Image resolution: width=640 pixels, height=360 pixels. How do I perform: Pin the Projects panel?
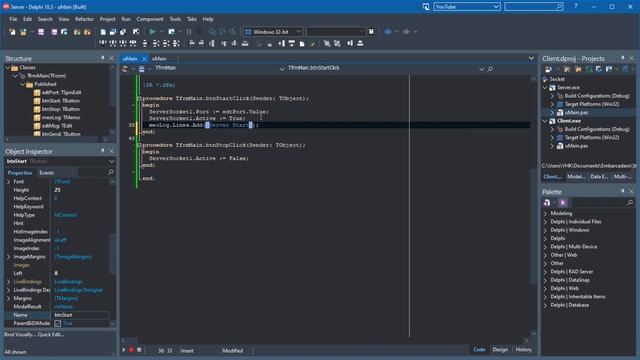coord(622,58)
